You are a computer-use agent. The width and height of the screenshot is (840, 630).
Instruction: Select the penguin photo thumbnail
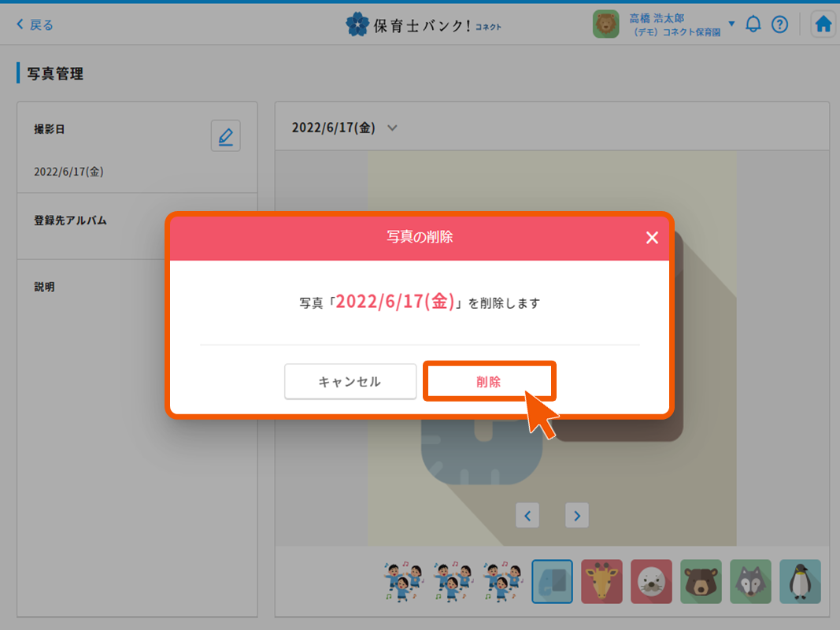point(800,581)
